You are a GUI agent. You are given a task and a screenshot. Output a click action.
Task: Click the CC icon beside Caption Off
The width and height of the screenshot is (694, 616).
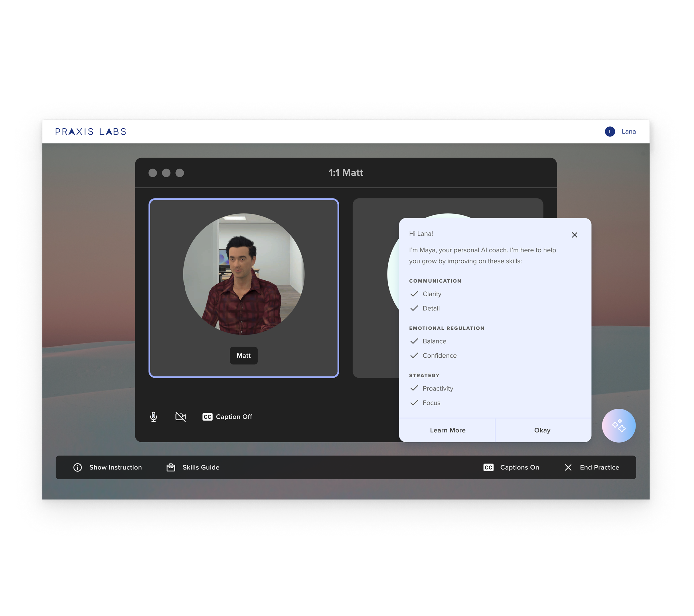click(208, 417)
